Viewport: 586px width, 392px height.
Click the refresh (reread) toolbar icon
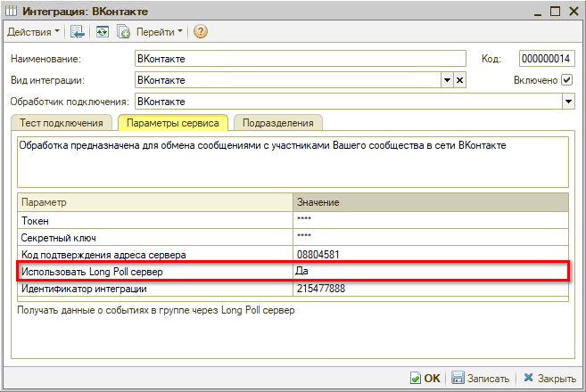[x=103, y=32]
